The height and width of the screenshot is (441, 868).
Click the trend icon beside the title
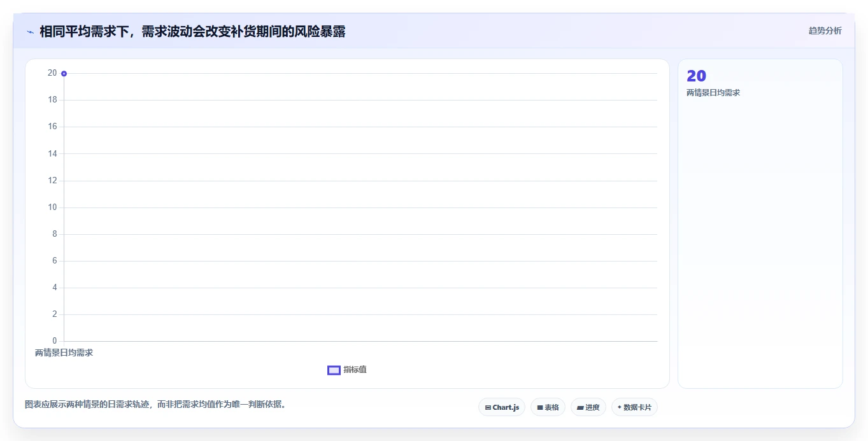pyautogui.click(x=30, y=32)
